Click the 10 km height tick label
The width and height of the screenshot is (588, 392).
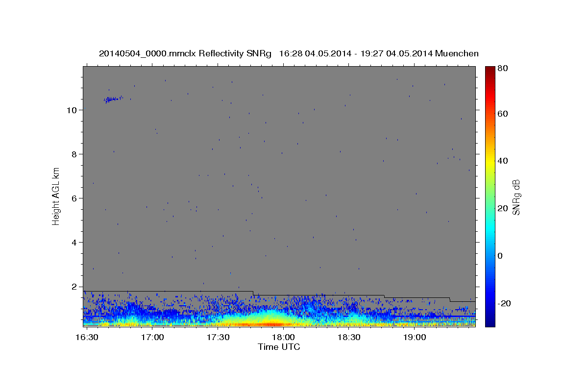pyautogui.click(x=71, y=110)
